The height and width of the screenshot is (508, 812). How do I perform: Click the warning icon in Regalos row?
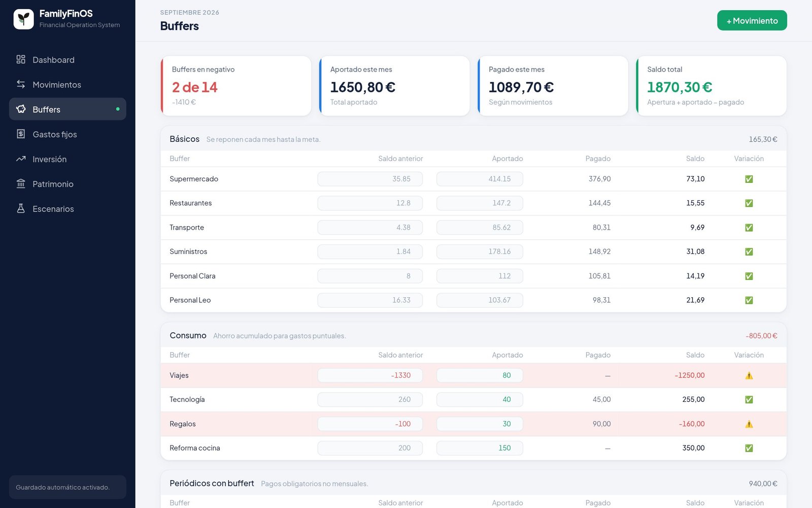(x=749, y=424)
